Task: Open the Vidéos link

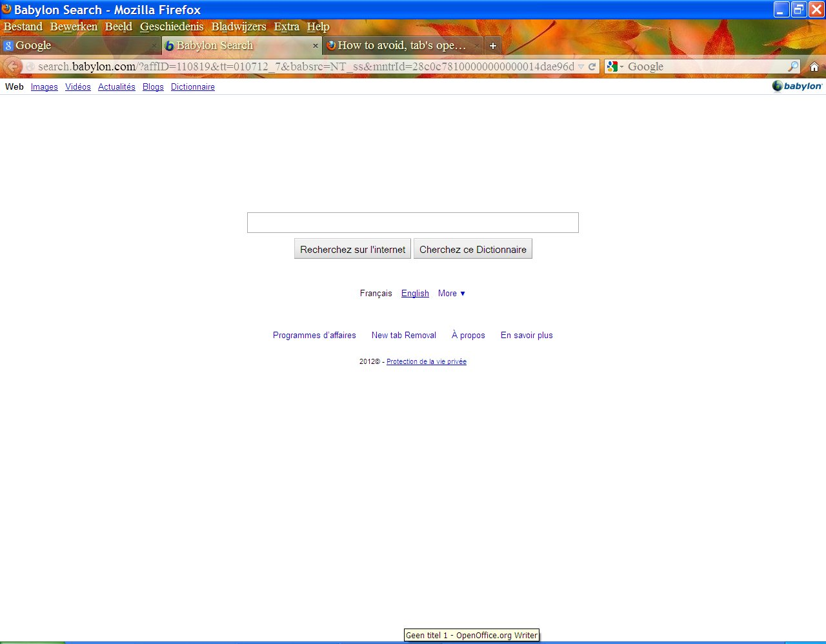Action: 78,87
